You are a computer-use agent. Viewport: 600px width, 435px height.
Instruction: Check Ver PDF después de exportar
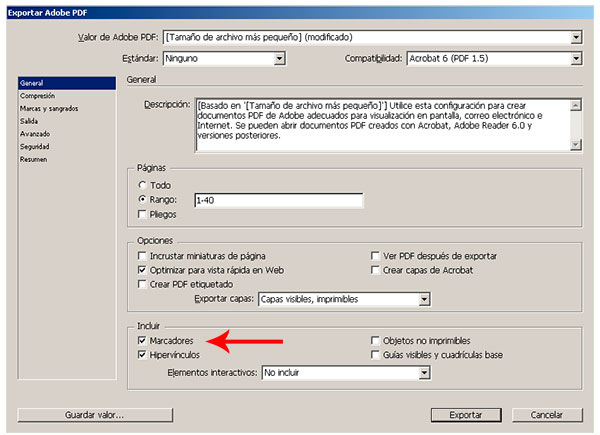point(375,256)
